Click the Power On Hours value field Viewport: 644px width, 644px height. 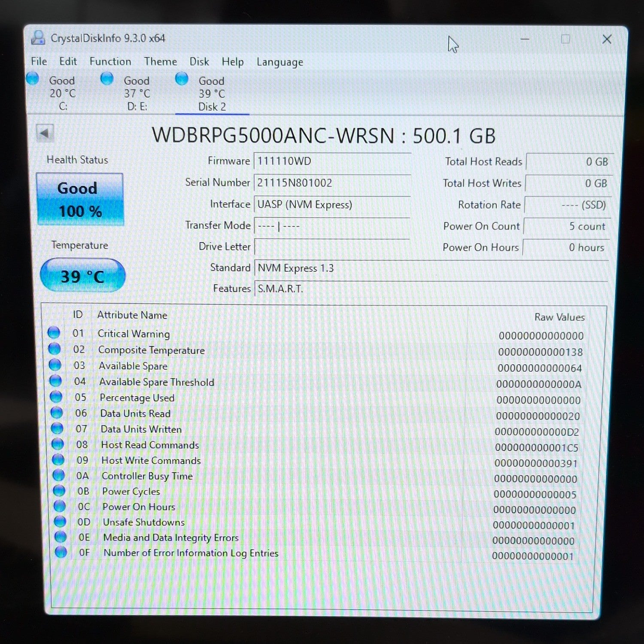pos(566,248)
